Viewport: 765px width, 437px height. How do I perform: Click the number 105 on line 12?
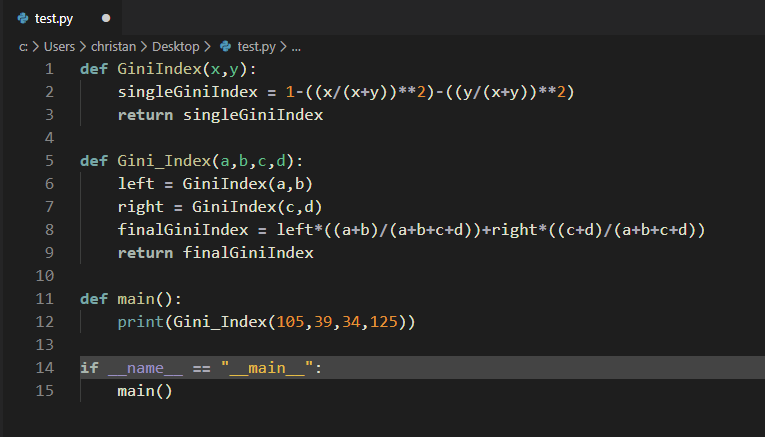[x=290, y=322]
